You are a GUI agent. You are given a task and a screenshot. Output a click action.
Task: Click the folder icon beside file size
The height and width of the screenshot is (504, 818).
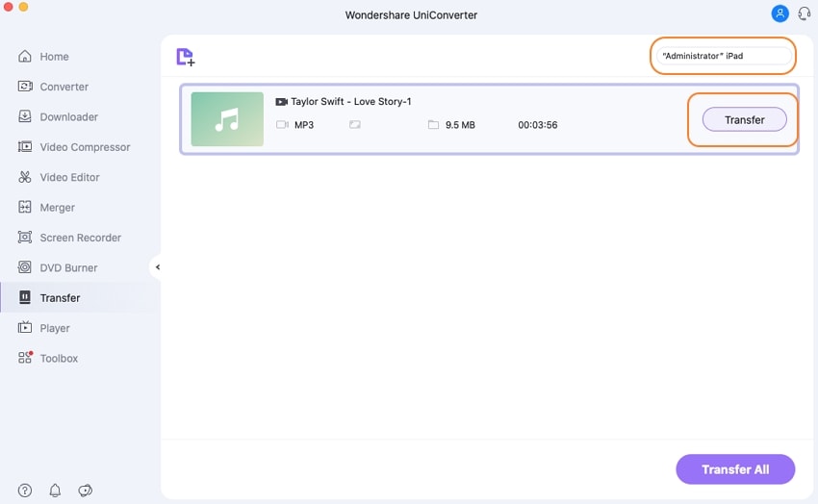coord(433,125)
